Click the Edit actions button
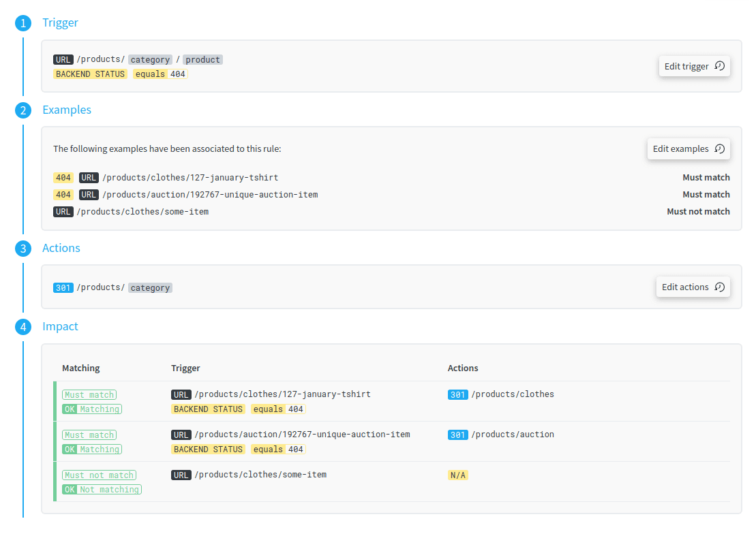756x536 pixels. coord(693,287)
